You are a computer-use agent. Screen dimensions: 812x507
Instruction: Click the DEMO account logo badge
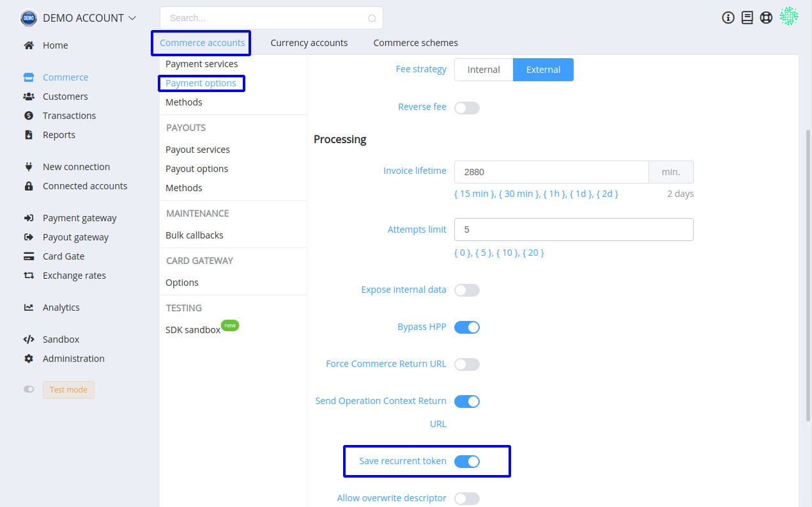coord(29,18)
